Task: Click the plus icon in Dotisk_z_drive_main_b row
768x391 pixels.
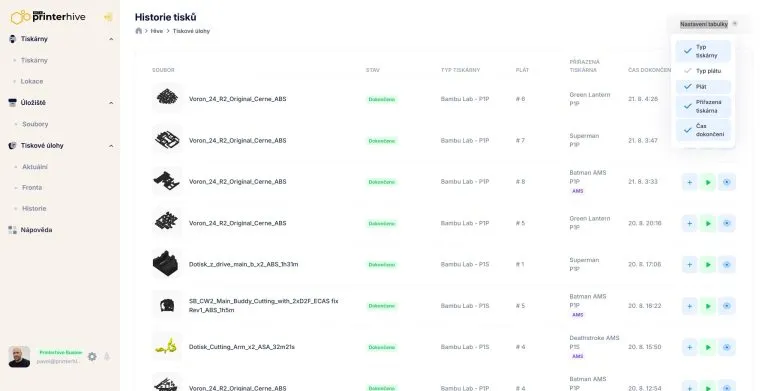Action: pos(689,265)
